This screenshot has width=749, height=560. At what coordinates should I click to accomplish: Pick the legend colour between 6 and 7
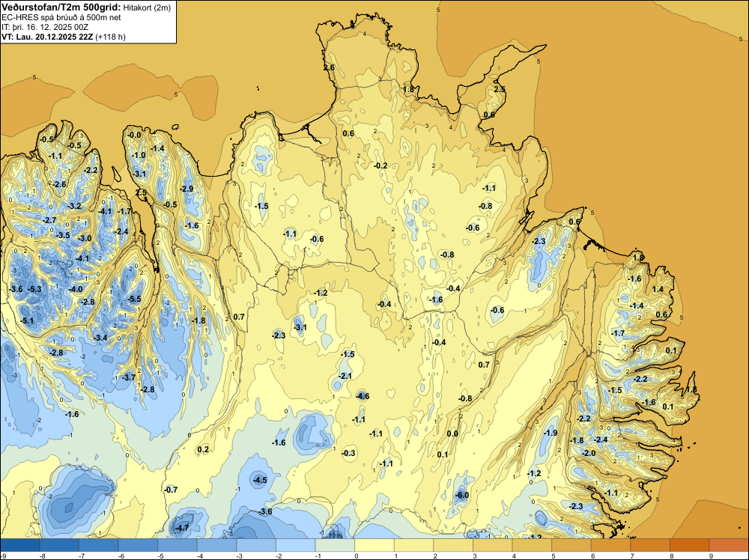click(610, 545)
